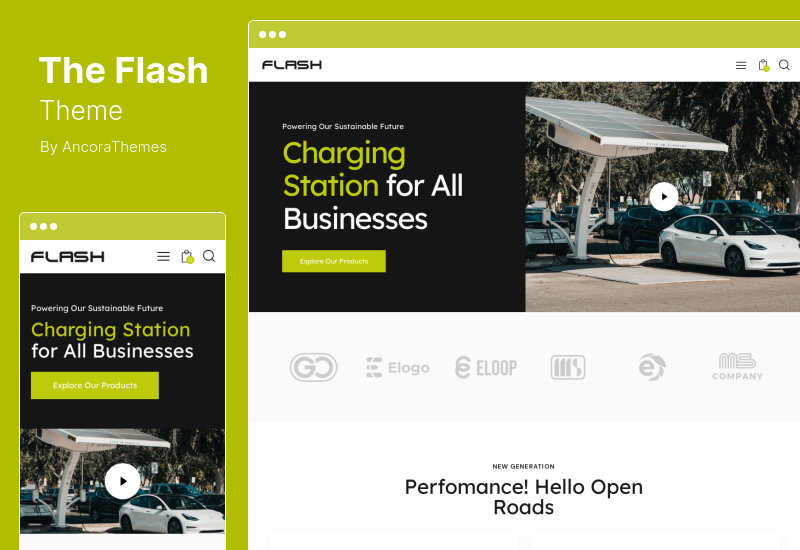Click the GO partner logo
800x550 pixels.
313,367
